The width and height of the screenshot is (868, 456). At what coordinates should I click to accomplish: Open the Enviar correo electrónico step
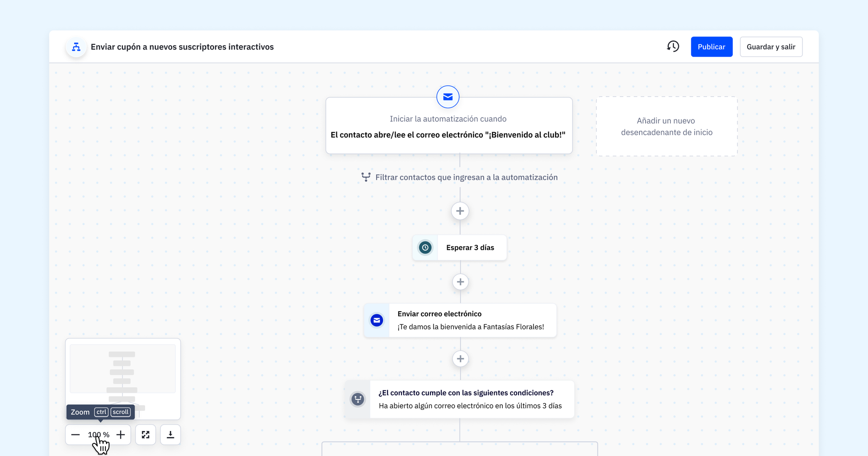coord(470,320)
